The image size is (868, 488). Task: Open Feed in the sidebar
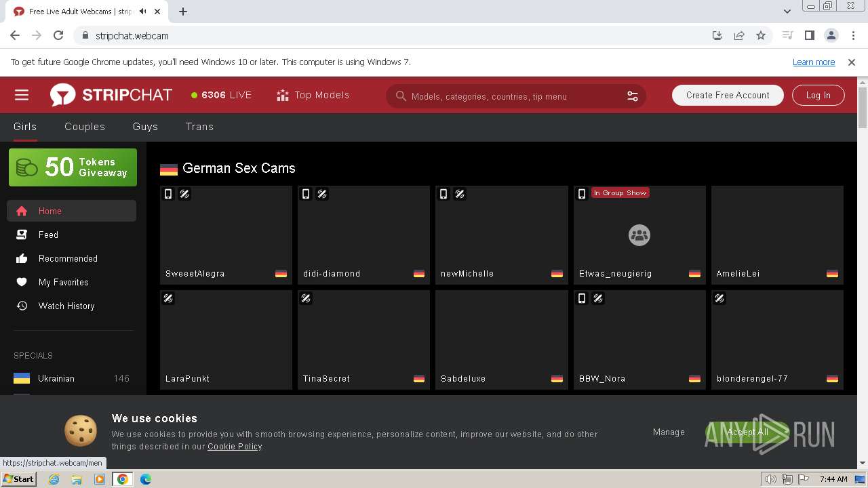(x=72, y=235)
